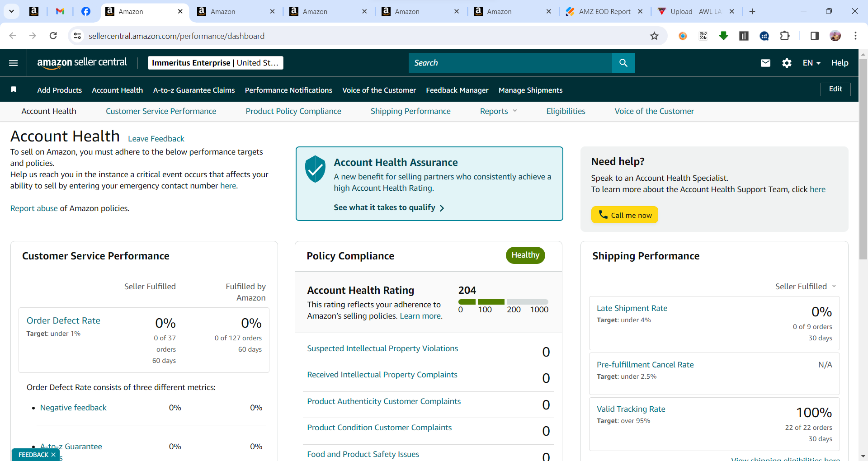Open Manage Shipments
The height and width of the screenshot is (461, 868).
[530, 90]
